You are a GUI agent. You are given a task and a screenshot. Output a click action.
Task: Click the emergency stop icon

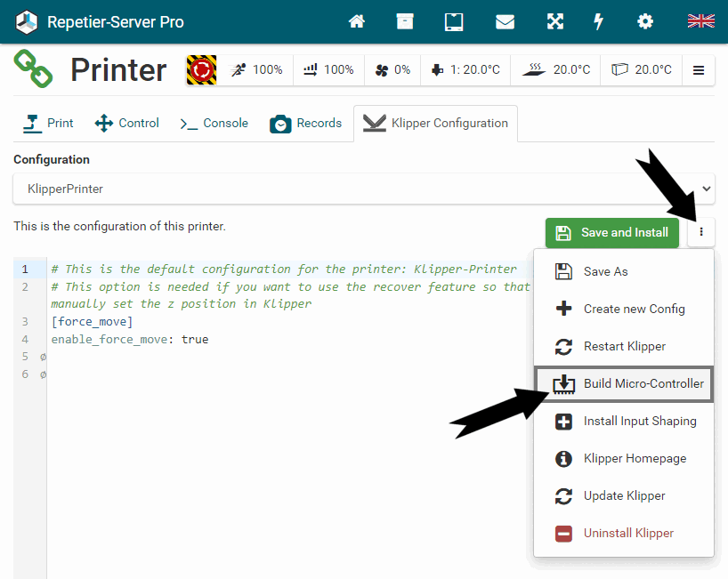point(201,69)
